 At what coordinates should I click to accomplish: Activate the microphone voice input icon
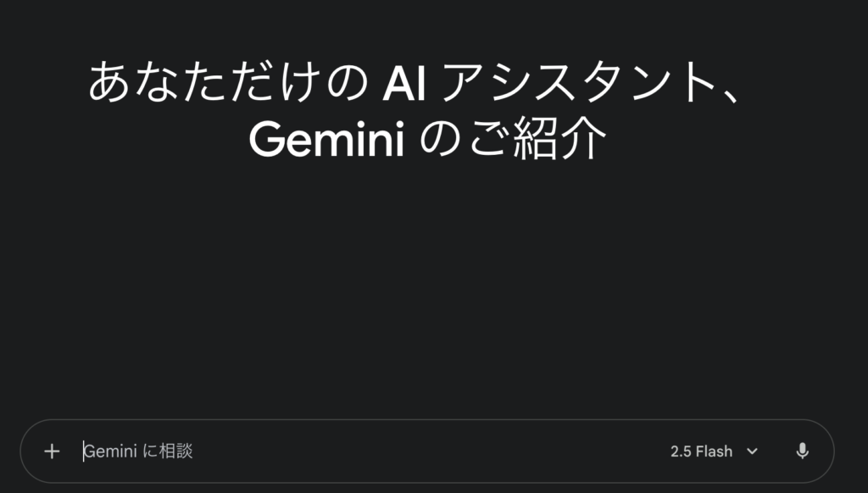pos(802,451)
